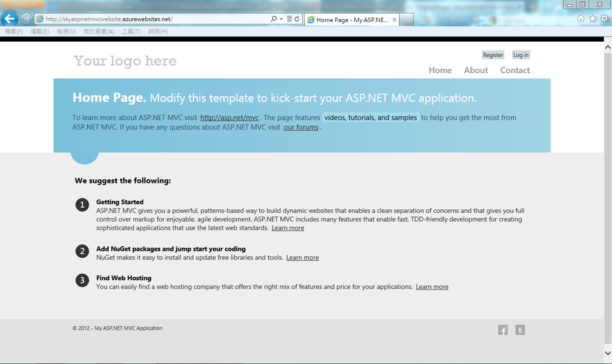This screenshot has height=364, width=612.
Task: Open the 'our forums' link
Action: click(x=301, y=127)
